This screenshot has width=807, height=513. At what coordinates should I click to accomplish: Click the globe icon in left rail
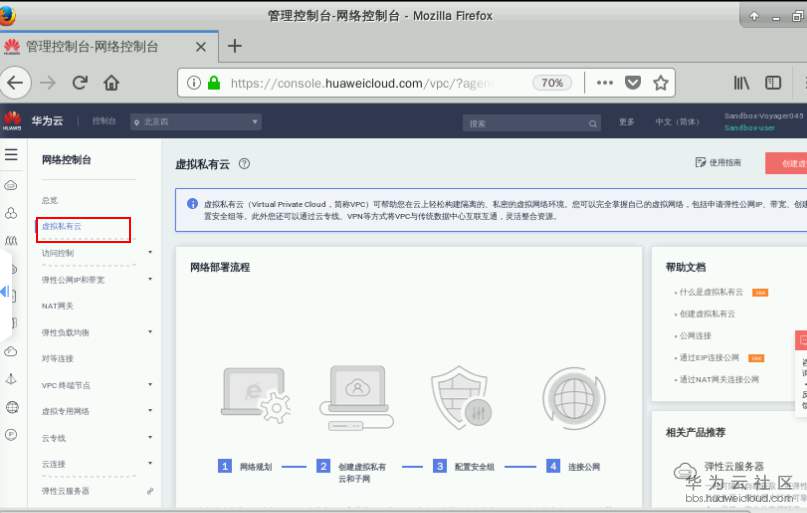(12, 407)
